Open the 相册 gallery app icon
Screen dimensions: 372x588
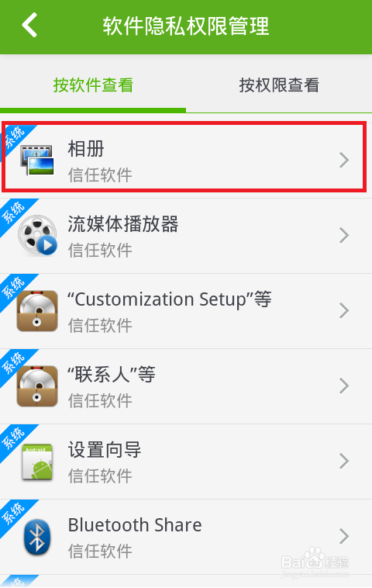(37, 160)
